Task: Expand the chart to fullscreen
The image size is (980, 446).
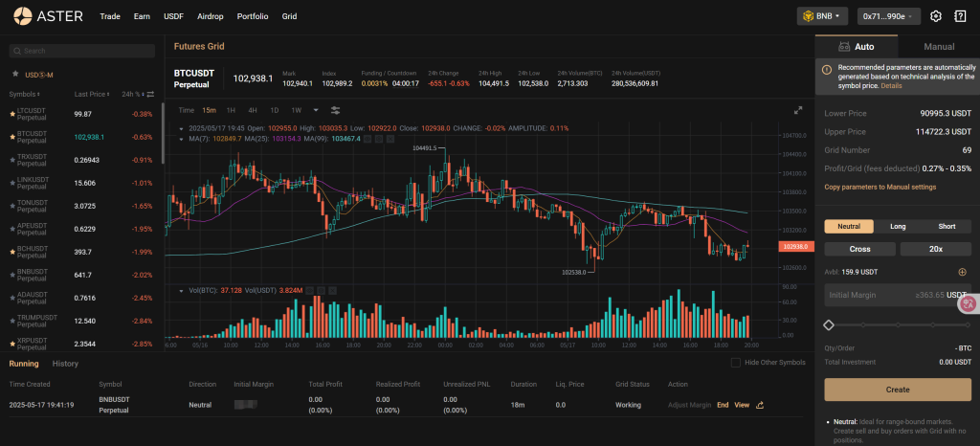Action: [x=798, y=110]
